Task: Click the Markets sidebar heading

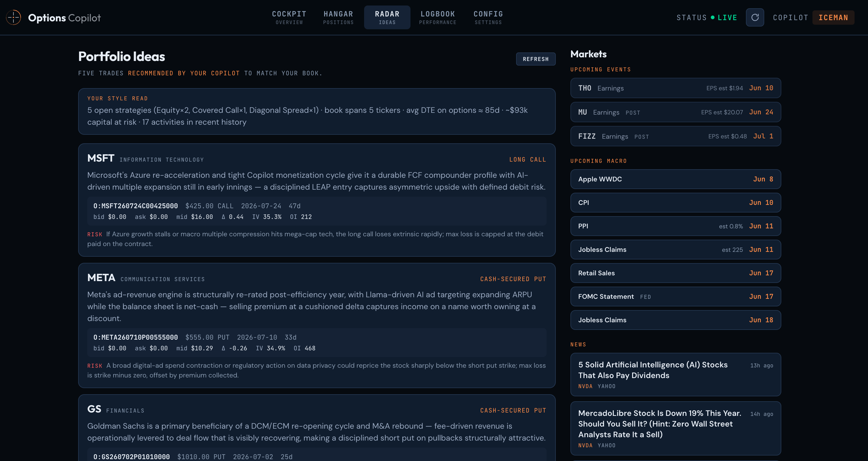Action: (588, 54)
